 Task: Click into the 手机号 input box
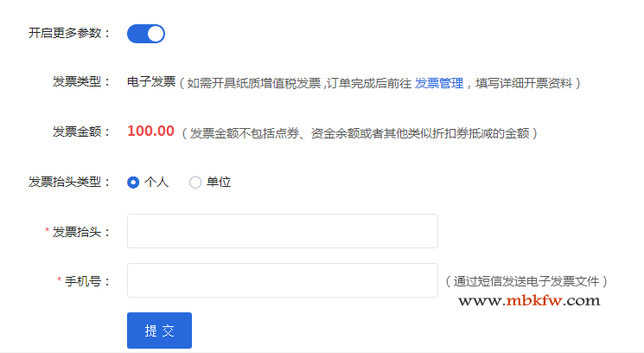coord(282,280)
